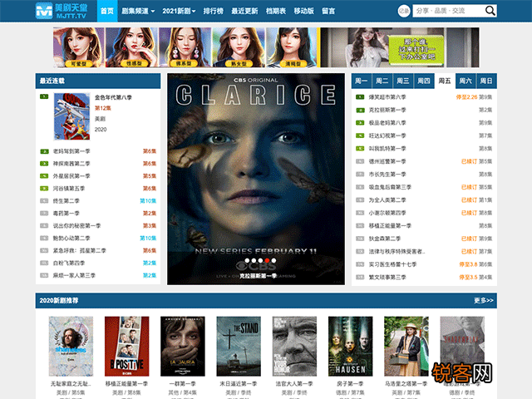Click the gray badge beside 市长先生第一季

pyautogui.click(x=360, y=175)
